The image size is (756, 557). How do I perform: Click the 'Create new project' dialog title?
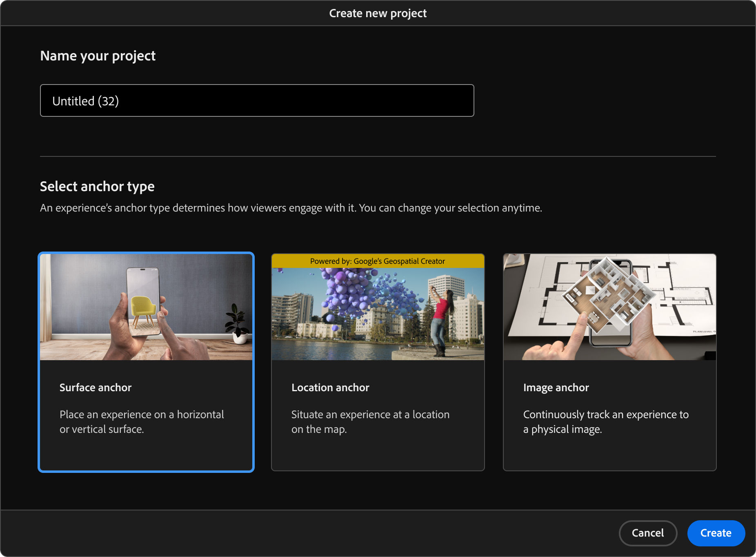coord(378,13)
